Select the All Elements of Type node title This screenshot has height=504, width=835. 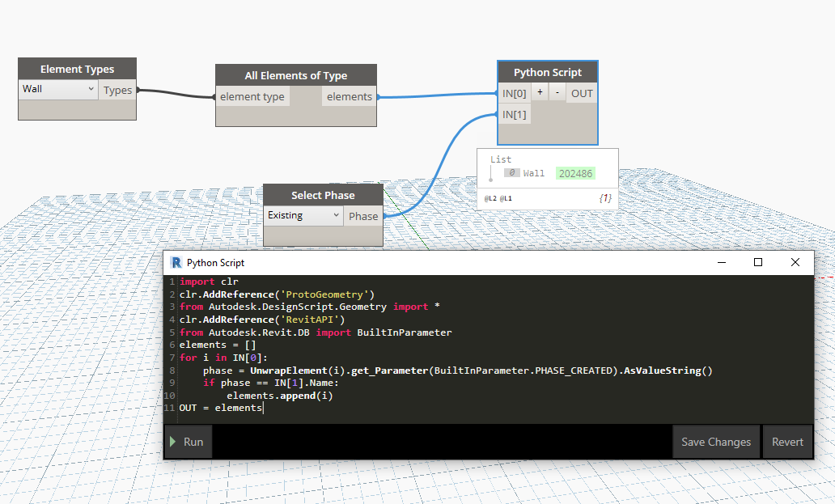[296, 75]
